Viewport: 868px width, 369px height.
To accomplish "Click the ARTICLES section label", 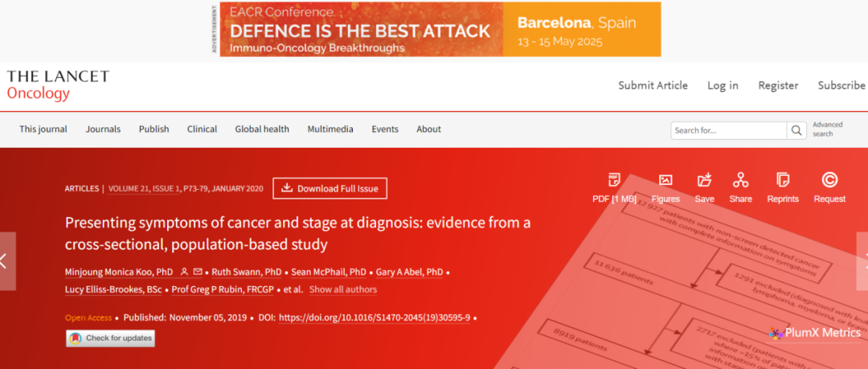I will pos(82,188).
